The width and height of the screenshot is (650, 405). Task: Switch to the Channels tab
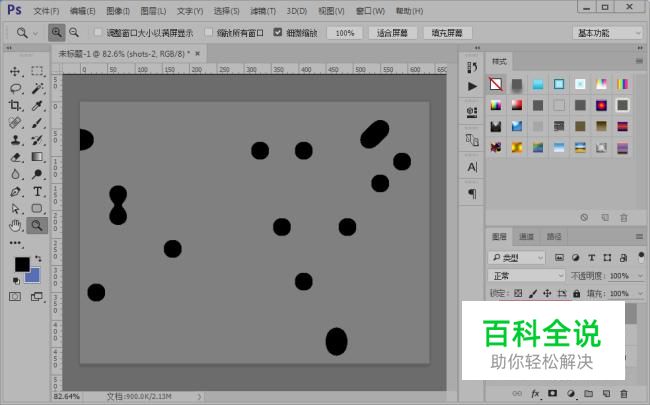pos(526,237)
